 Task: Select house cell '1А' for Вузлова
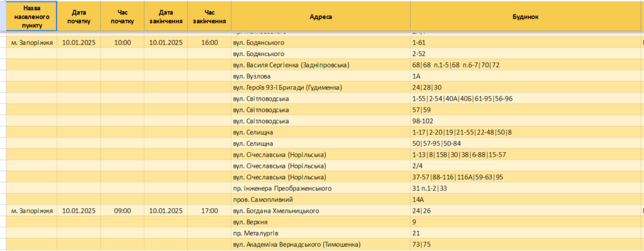point(525,76)
